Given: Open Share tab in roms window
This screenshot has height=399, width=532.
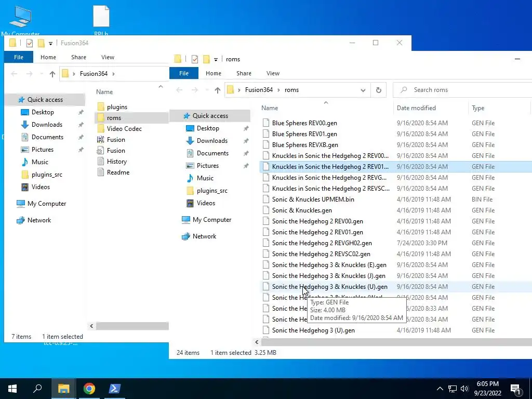Looking at the screenshot, I should coord(244,73).
